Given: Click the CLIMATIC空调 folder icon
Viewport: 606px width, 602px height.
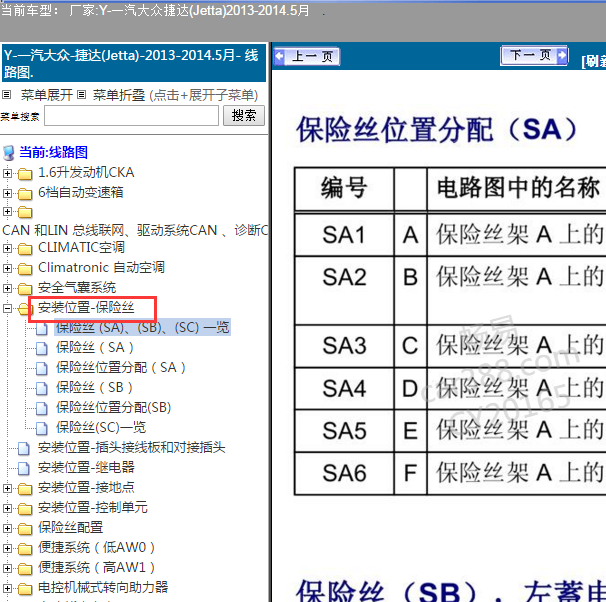Looking at the screenshot, I should [25, 249].
